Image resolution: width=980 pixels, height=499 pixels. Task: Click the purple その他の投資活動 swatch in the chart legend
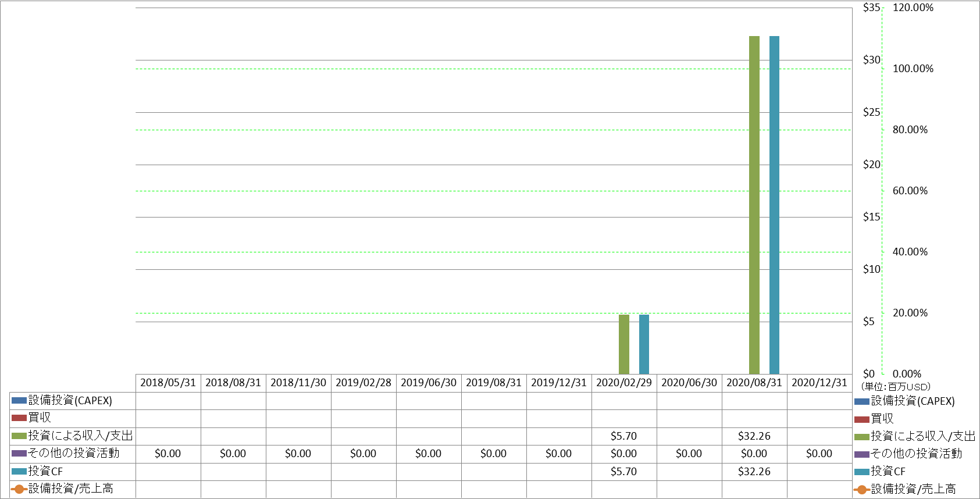(x=862, y=454)
